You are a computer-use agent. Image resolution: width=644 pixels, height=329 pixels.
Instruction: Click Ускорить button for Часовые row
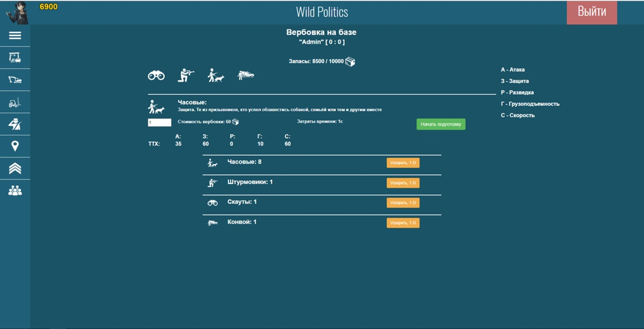(403, 163)
